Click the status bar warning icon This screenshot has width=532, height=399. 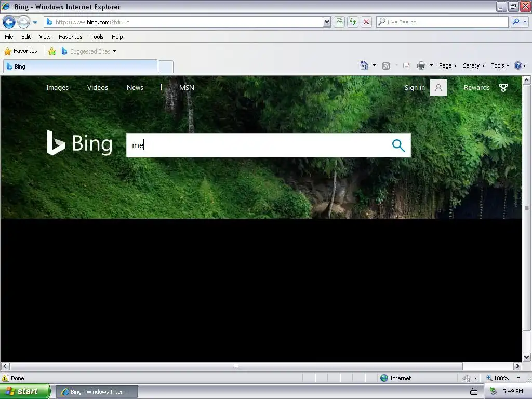[x=5, y=378]
